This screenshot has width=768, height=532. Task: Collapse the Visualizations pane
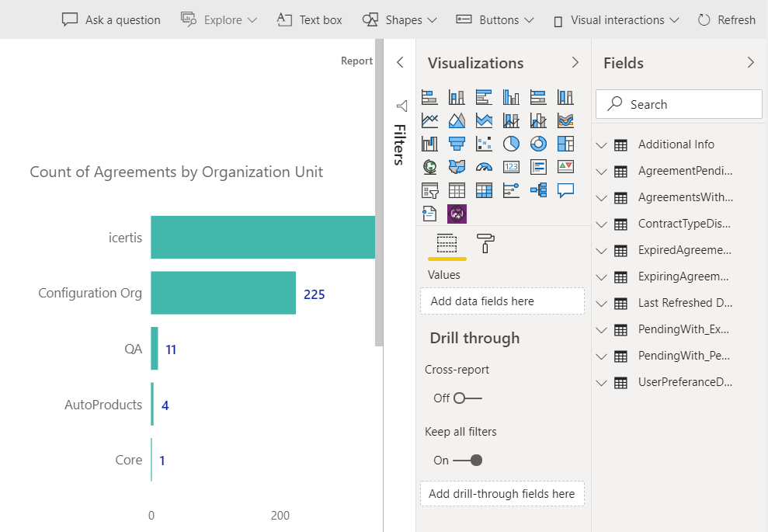coord(575,63)
